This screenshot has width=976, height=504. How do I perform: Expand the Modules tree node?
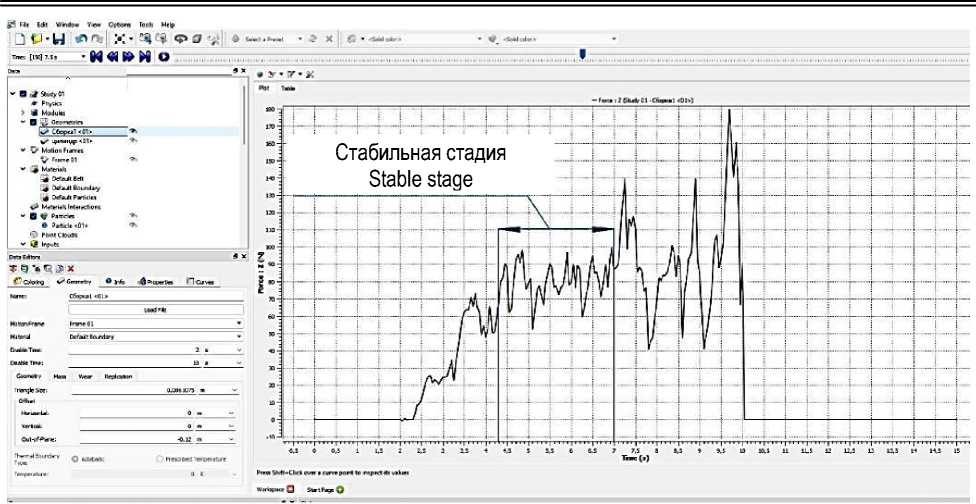pyautogui.click(x=24, y=113)
